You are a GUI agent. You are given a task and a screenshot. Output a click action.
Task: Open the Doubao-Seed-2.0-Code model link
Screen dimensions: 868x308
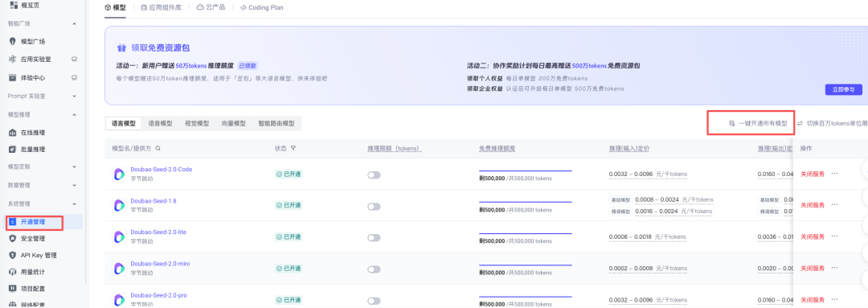click(161, 169)
